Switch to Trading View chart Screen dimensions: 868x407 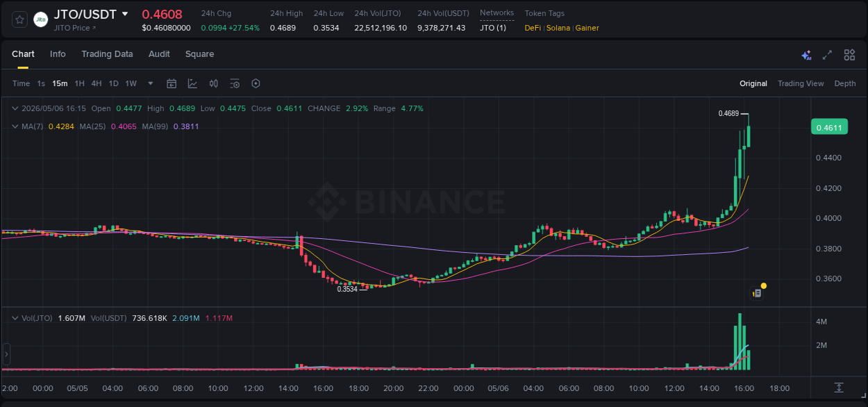(x=801, y=83)
